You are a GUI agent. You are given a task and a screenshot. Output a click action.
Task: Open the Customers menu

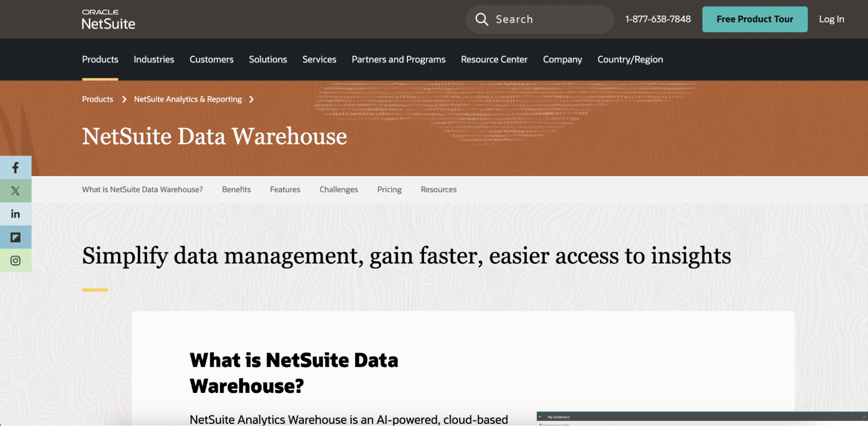211,60
